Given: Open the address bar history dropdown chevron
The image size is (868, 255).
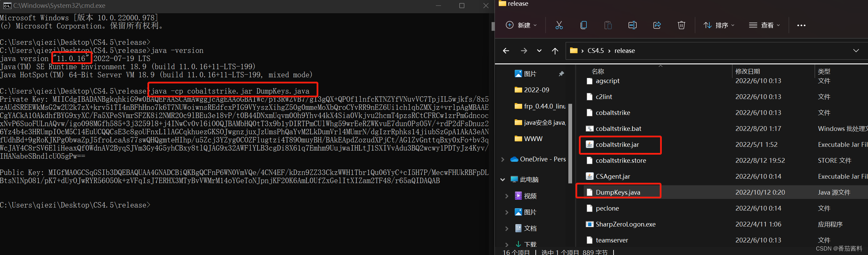Looking at the screenshot, I should [x=856, y=51].
